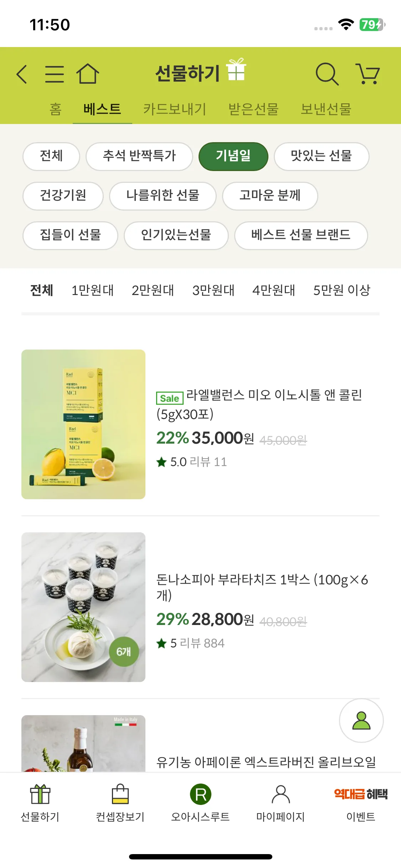Select the 집들이 선물 category chip
The height and width of the screenshot is (868, 401).
[70, 235]
